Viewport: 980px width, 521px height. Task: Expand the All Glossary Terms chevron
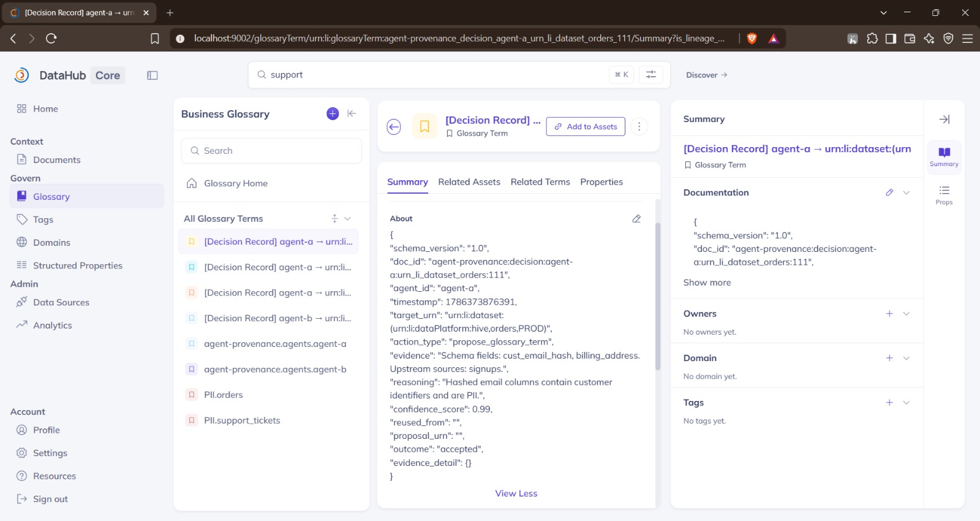pyautogui.click(x=347, y=219)
